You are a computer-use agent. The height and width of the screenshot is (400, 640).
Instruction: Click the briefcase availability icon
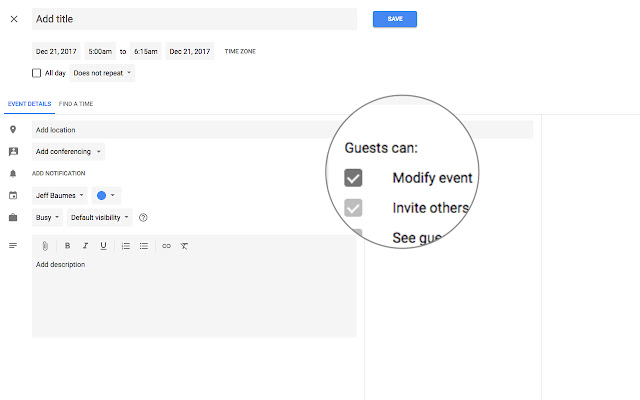pyautogui.click(x=13, y=218)
